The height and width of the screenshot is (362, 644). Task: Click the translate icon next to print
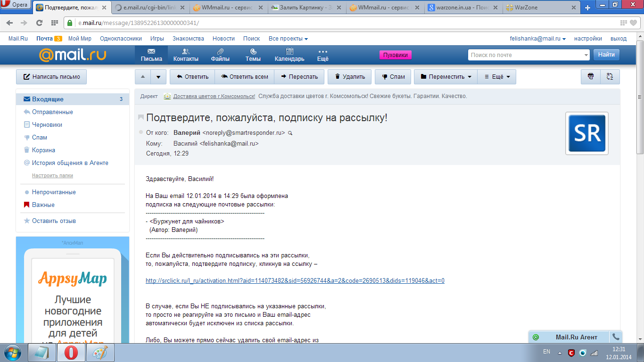(x=610, y=77)
